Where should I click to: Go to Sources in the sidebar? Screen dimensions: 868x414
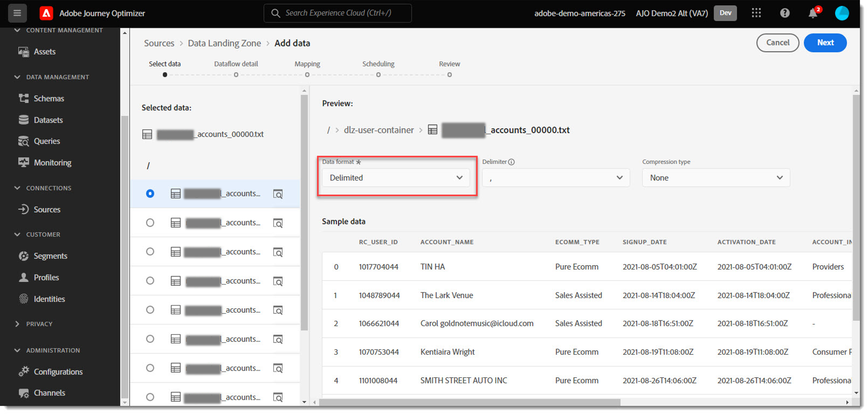click(x=47, y=209)
